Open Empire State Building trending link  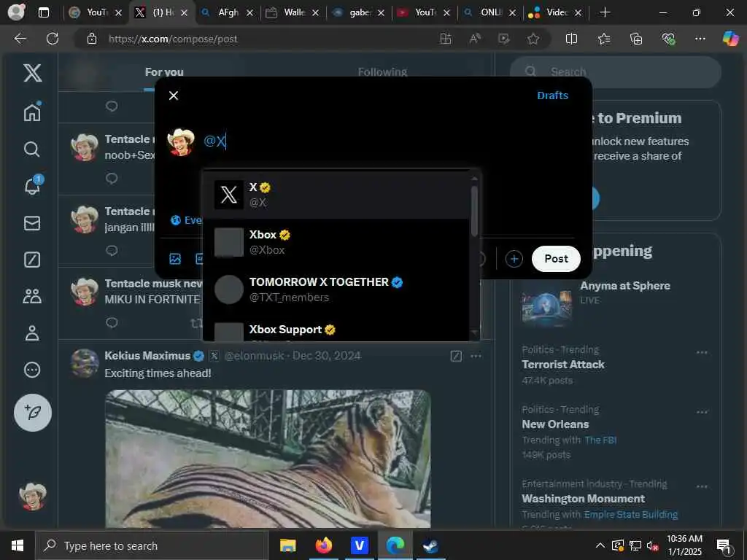pyautogui.click(x=631, y=514)
